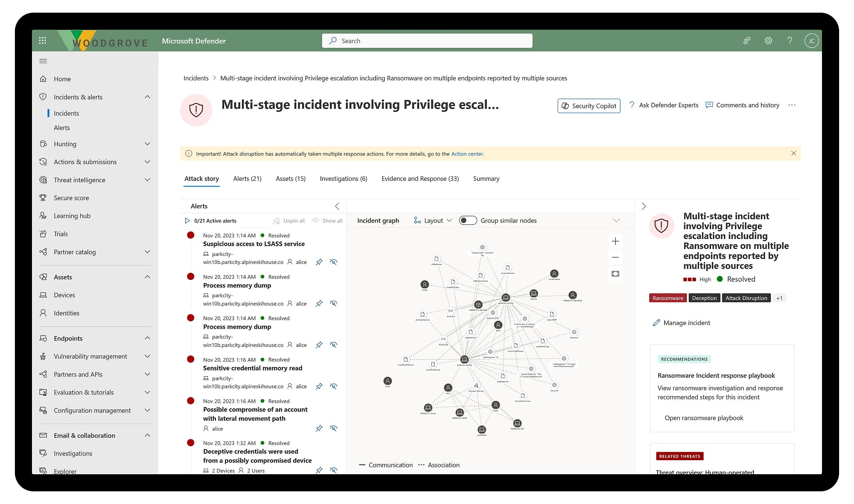Open Evidence and Response (33) tab
This screenshot has width=854, height=504.
tap(420, 179)
